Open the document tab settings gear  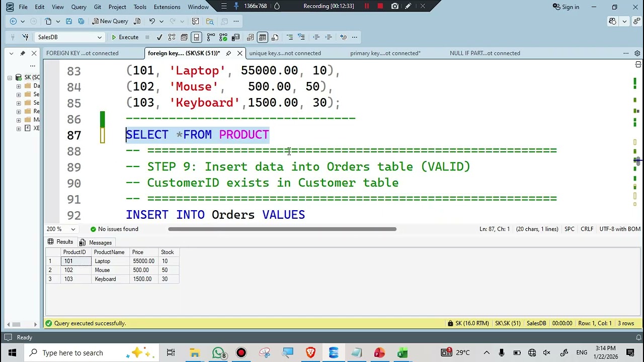pyautogui.click(x=637, y=53)
